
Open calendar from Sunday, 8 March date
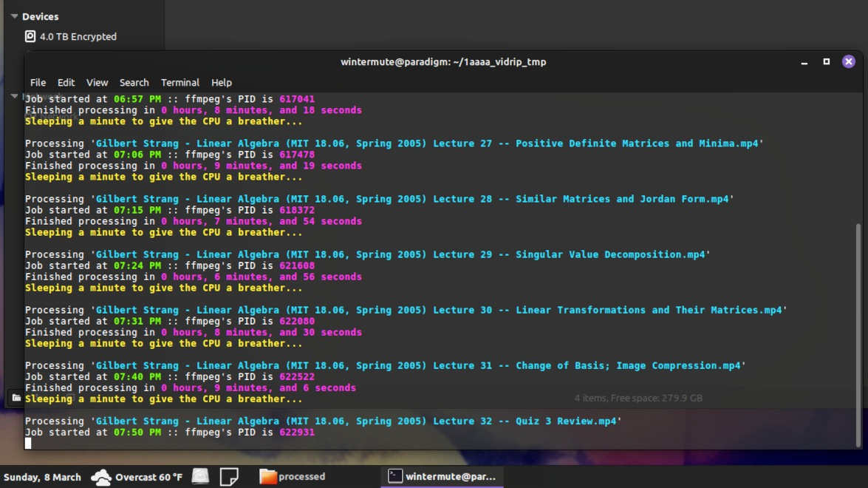tap(42, 477)
